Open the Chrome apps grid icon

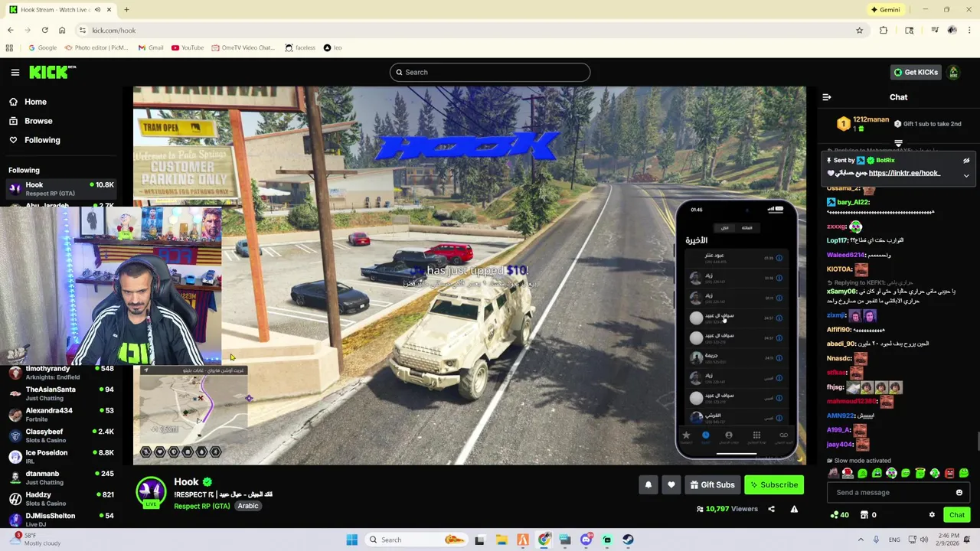(x=9, y=47)
